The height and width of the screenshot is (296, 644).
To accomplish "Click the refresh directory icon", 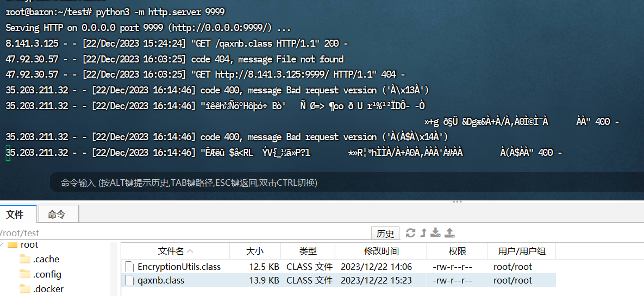I will [410, 233].
